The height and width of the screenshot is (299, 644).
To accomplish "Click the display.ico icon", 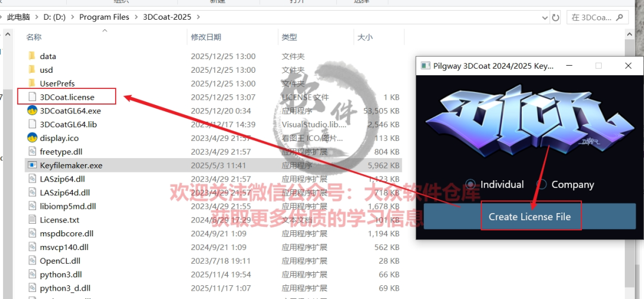I will coord(32,138).
